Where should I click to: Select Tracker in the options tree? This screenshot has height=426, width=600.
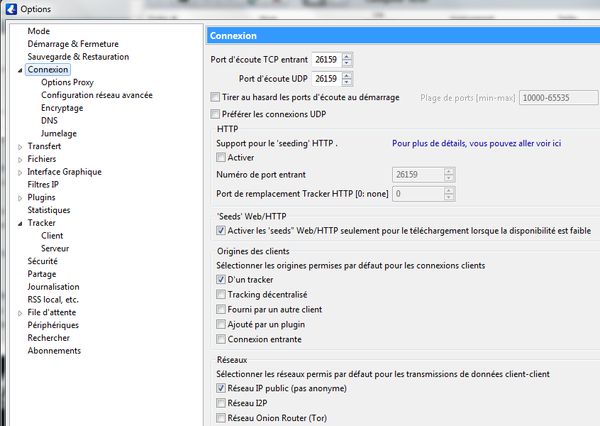coord(41,223)
